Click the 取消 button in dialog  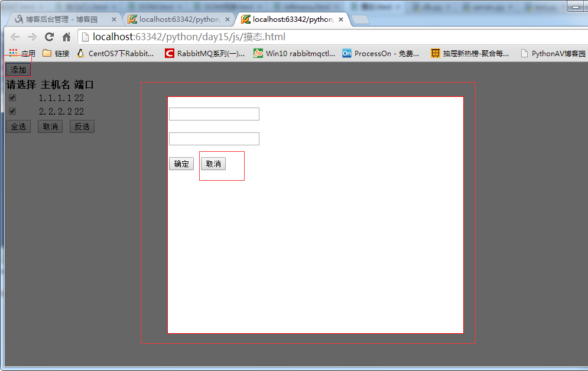[x=213, y=164]
